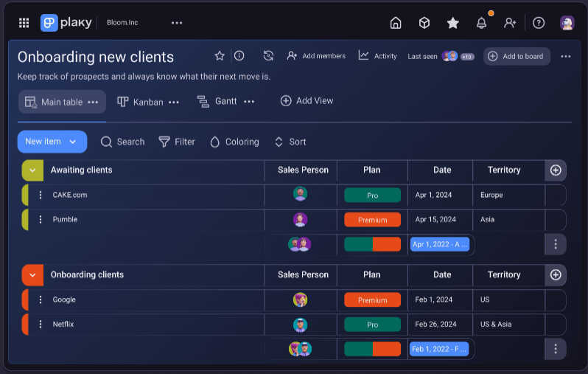The image size is (588, 374).
Task: Open the help question mark icon
Action: [539, 23]
